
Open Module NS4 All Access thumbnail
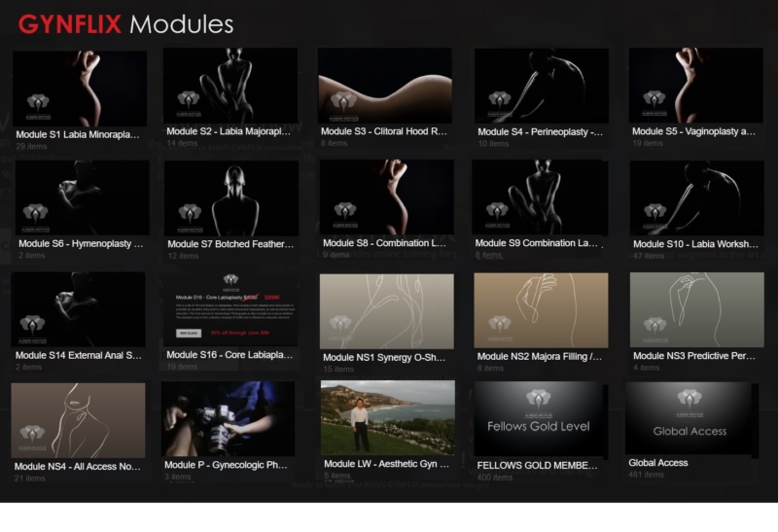[x=78, y=420]
